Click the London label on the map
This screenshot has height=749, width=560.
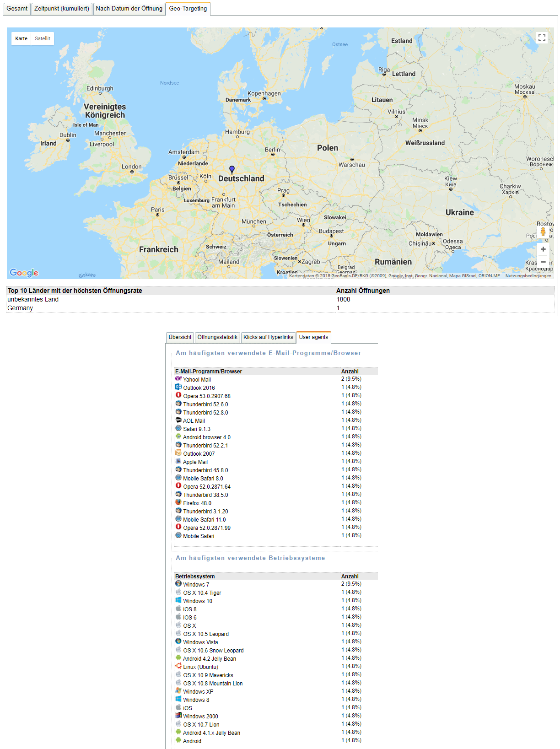(131, 167)
